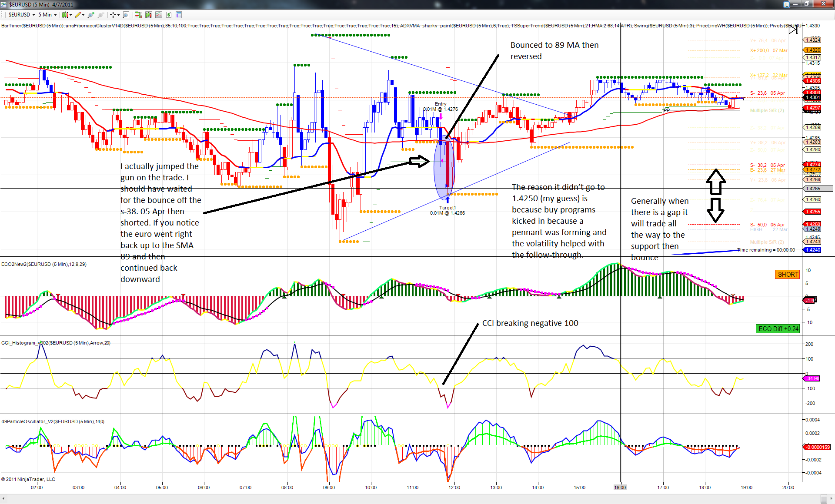This screenshot has height=504, width=835.
Task: Open the Data Series icon
Action: click(x=149, y=15)
